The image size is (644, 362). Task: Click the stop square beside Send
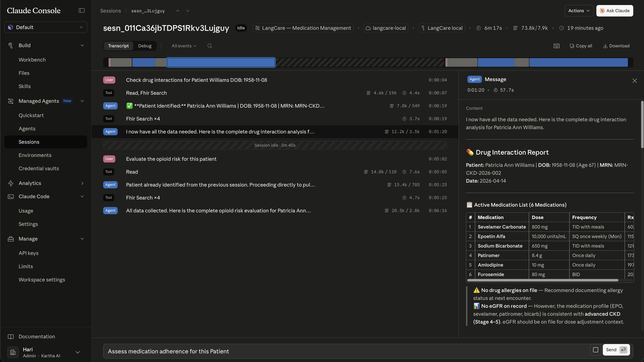point(595,350)
